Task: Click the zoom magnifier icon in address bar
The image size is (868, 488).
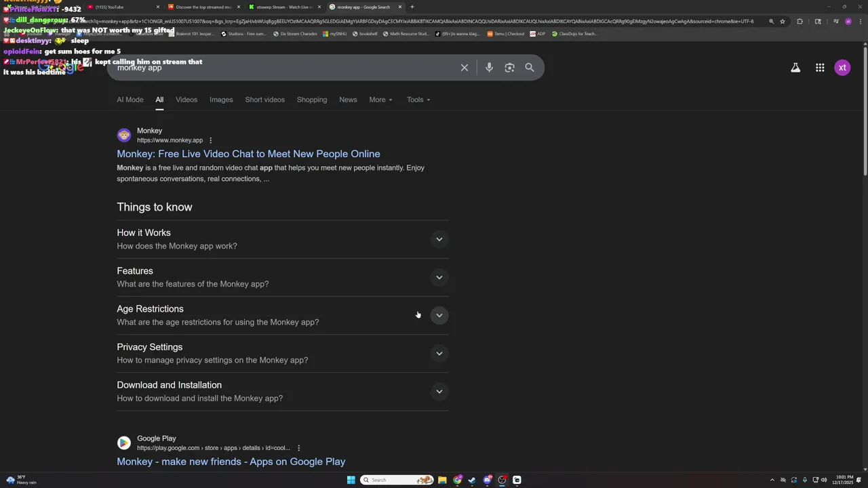Action: (x=771, y=21)
